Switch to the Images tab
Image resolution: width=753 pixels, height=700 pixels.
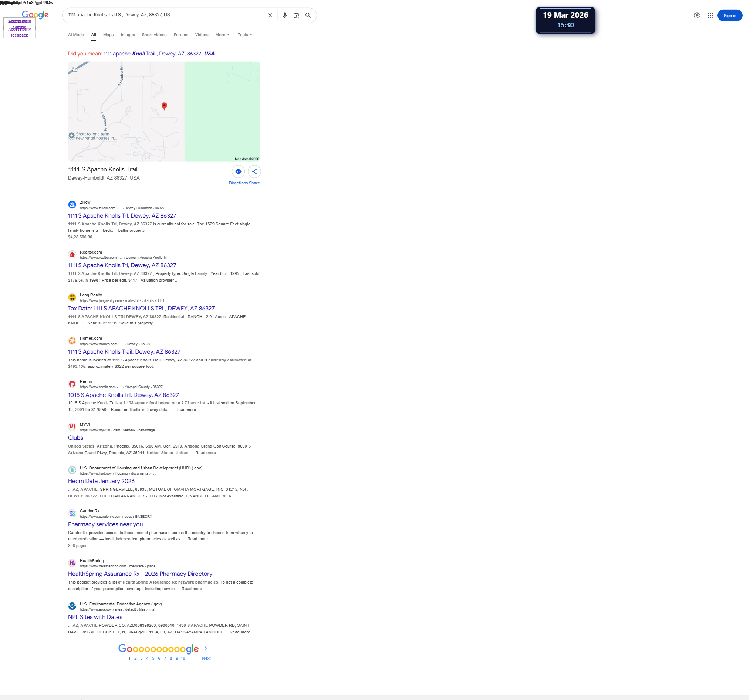coord(128,35)
